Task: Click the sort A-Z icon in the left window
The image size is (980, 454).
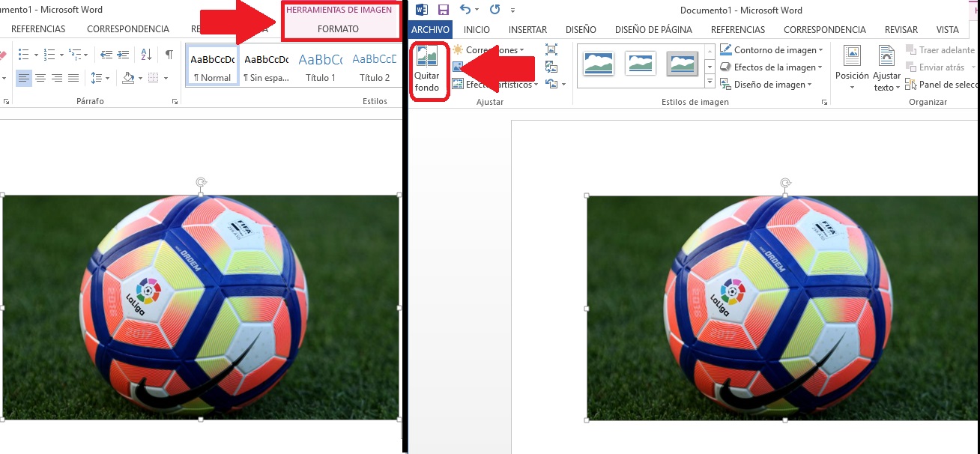Action: (146, 55)
